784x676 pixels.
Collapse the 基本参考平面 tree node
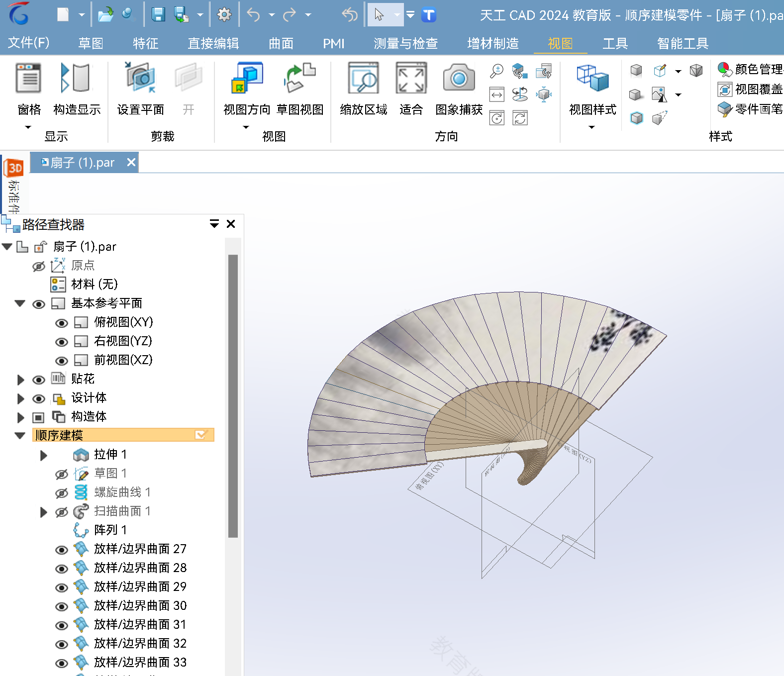coord(20,303)
